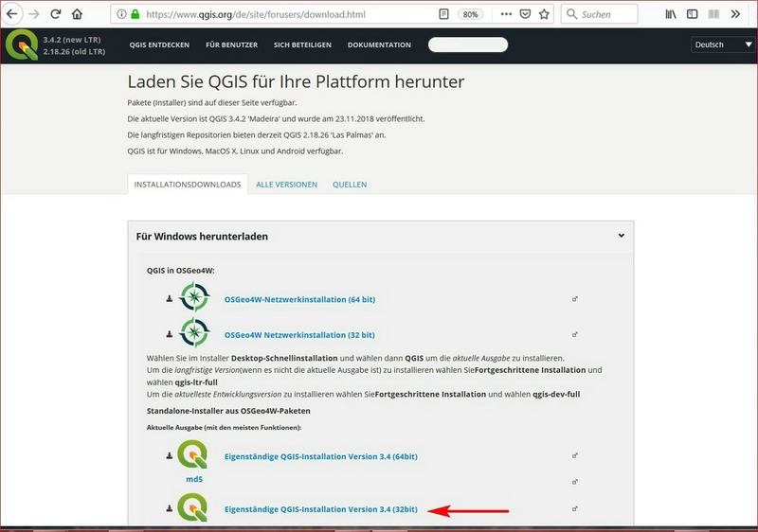Click download arrow beside OSGeo4W 64 bit
The width and height of the screenshot is (758, 532).
(x=170, y=299)
